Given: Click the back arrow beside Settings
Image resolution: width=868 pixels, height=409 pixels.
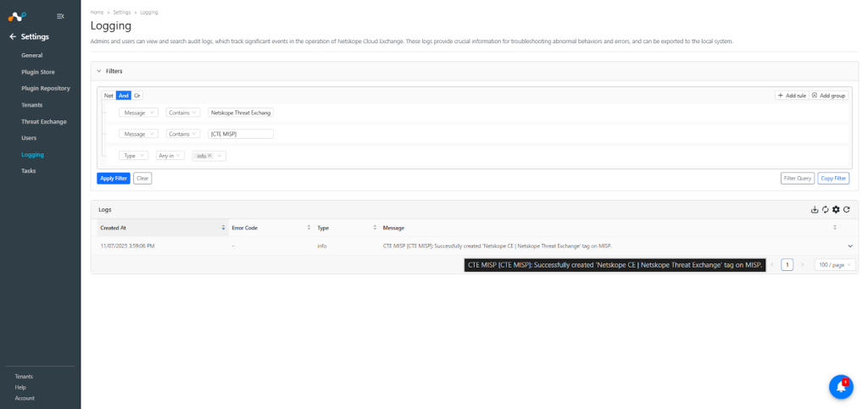Looking at the screenshot, I should (x=13, y=37).
